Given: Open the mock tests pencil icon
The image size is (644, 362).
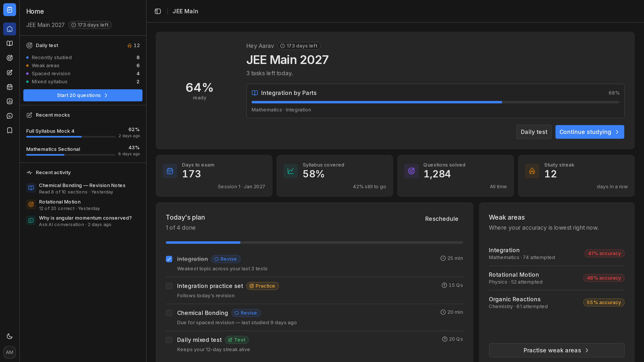Looking at the screenshot, I should click(x=9, y=72).
